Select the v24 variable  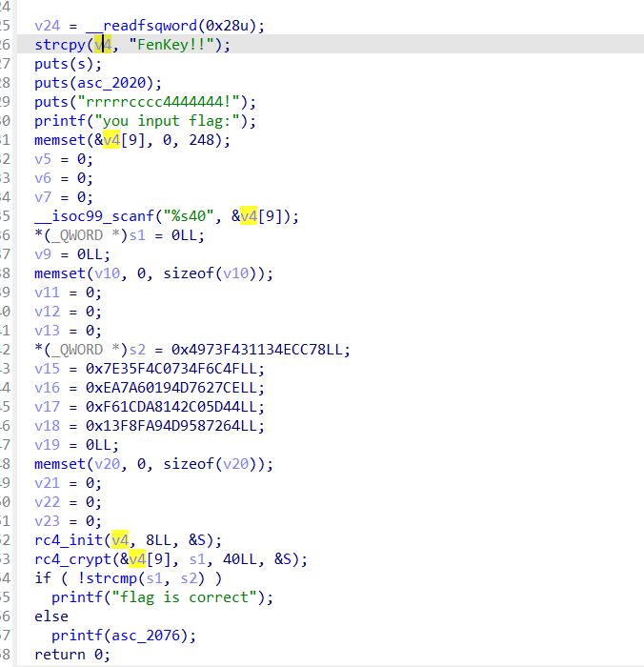click(x=47, y=26)
